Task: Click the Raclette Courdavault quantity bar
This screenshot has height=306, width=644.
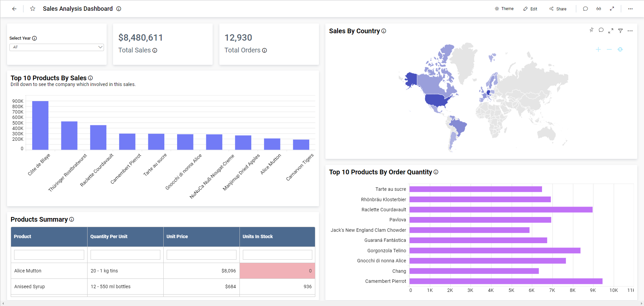Action: tap(501, 210)
